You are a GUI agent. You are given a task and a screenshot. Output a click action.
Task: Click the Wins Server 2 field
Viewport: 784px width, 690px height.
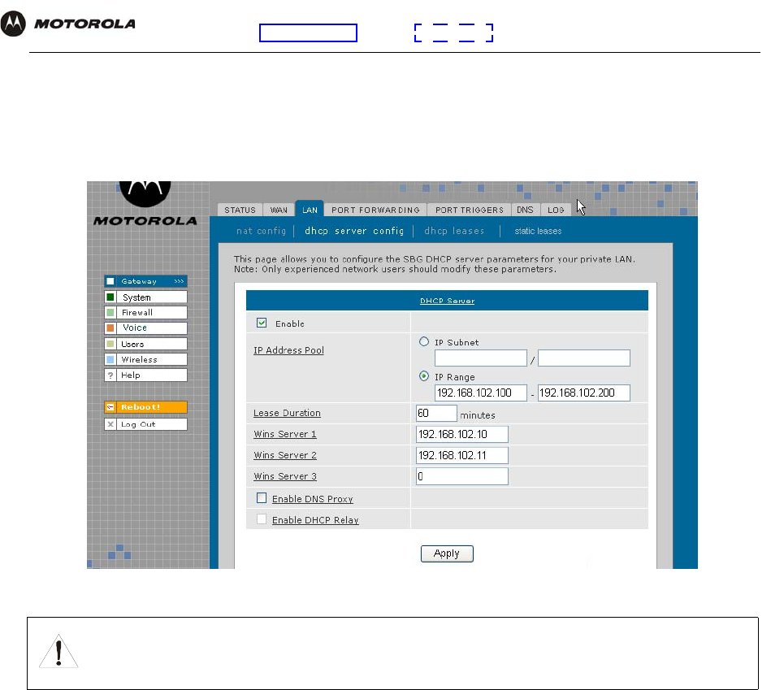point(462,455)
